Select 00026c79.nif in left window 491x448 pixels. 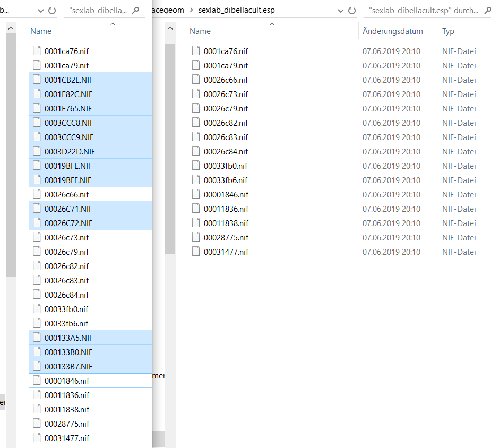pyautogui.click(x=90, y=252)
